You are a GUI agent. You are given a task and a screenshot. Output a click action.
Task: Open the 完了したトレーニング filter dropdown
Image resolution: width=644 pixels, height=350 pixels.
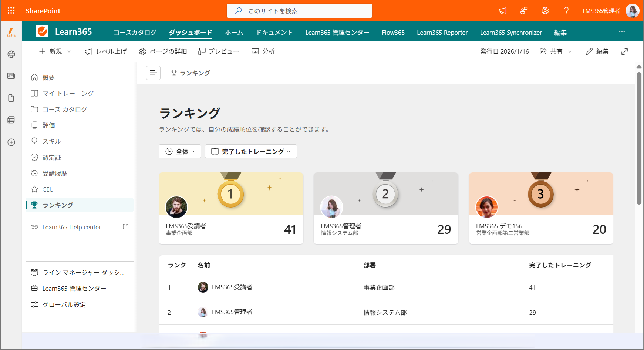point(251,151)
